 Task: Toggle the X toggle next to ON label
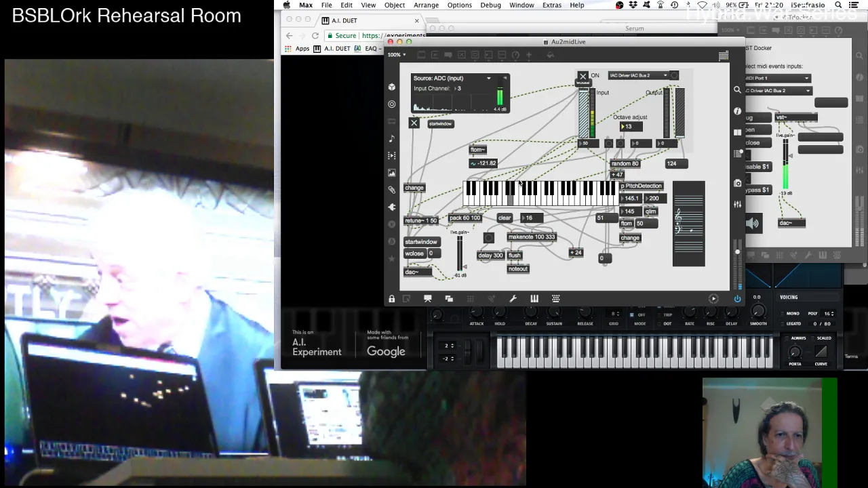tap(583, 76)
